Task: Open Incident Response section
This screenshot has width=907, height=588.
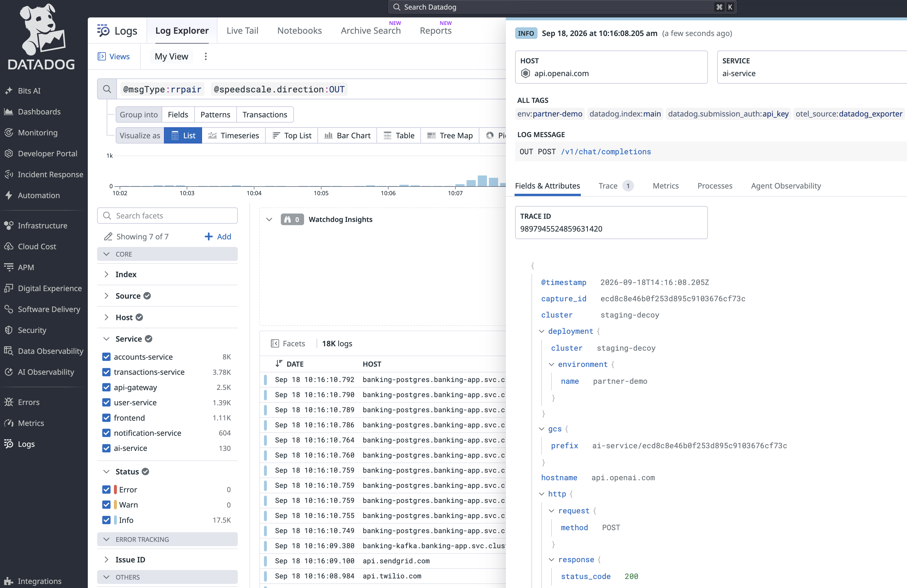Action: click(44, 174)
